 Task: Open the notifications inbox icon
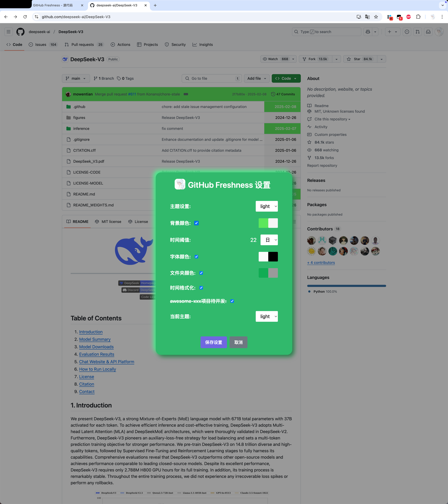[428, 32]
